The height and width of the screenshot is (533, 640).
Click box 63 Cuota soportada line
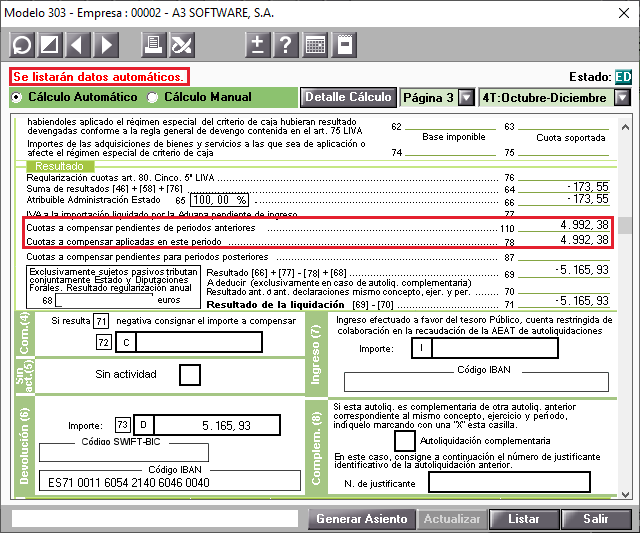(x=563, y=127)
